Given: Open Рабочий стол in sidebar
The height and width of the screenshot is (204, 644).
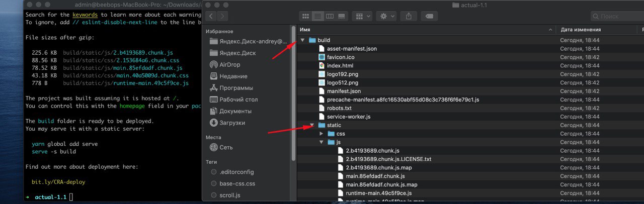Looking at the screenshot, I should 234,99.
